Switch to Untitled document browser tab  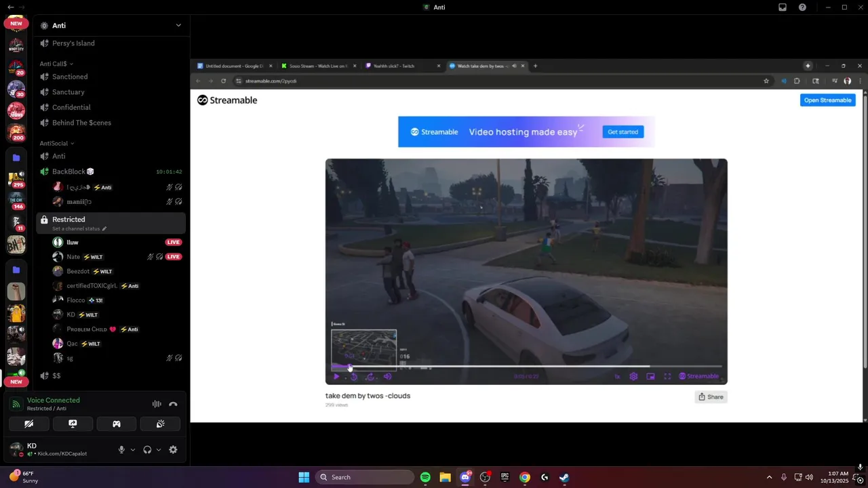[x=234, y=66]
